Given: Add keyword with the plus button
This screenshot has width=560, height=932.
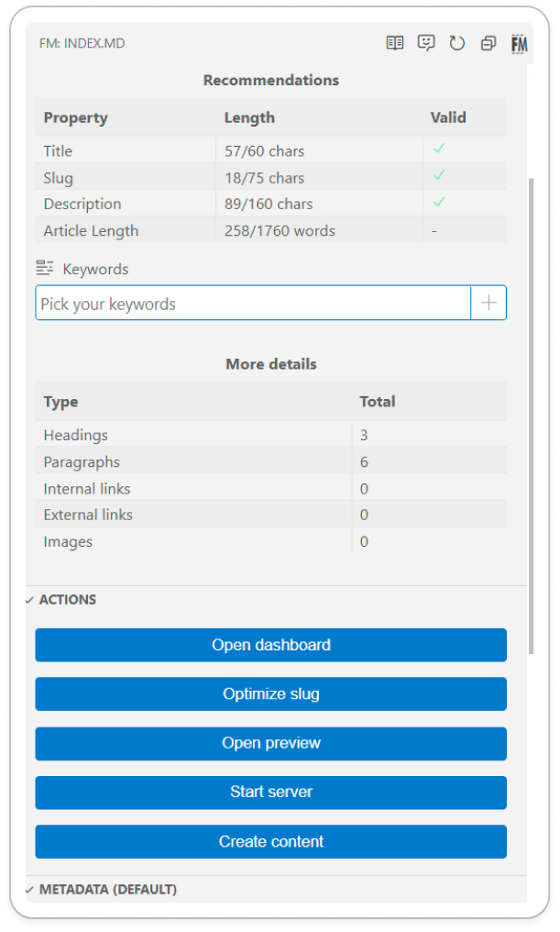Looking at the screenshot, I should [489, 303].
